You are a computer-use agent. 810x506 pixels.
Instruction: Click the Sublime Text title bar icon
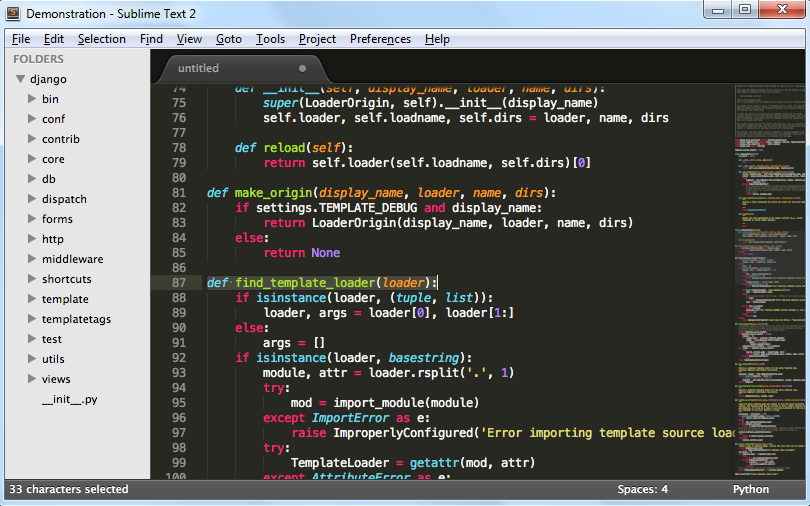13,13
